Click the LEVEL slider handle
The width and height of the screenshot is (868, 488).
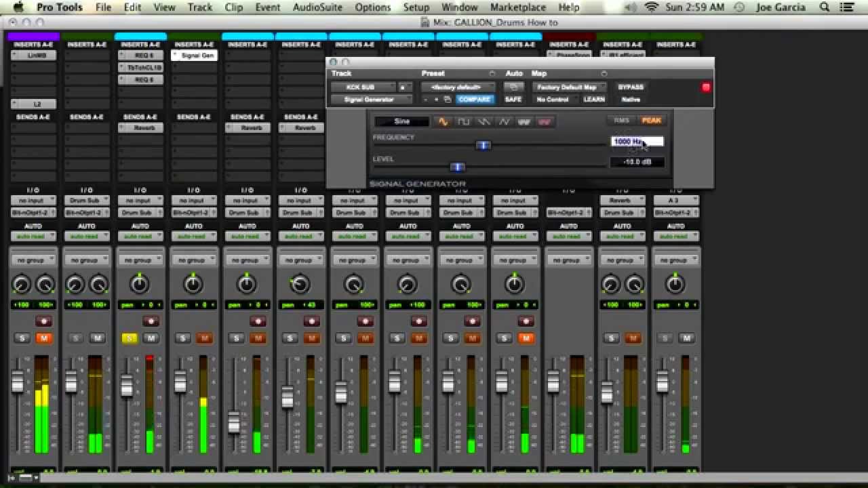click(458, 167)
